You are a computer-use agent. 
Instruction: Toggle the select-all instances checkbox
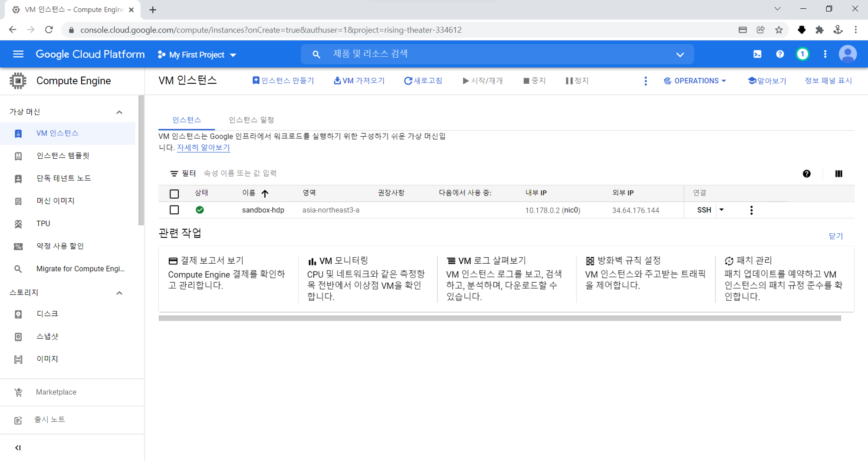[174, 194]
